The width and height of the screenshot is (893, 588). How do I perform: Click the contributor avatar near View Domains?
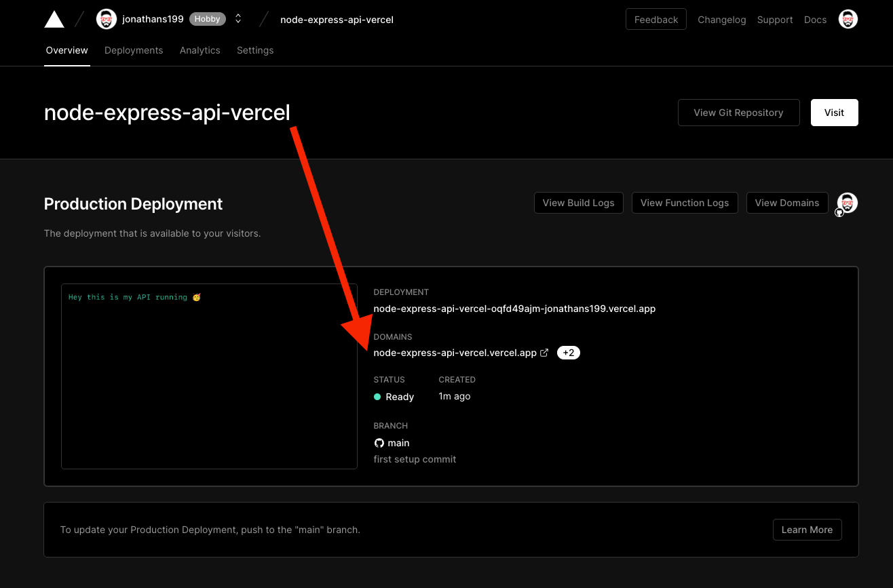coord(847,203)
